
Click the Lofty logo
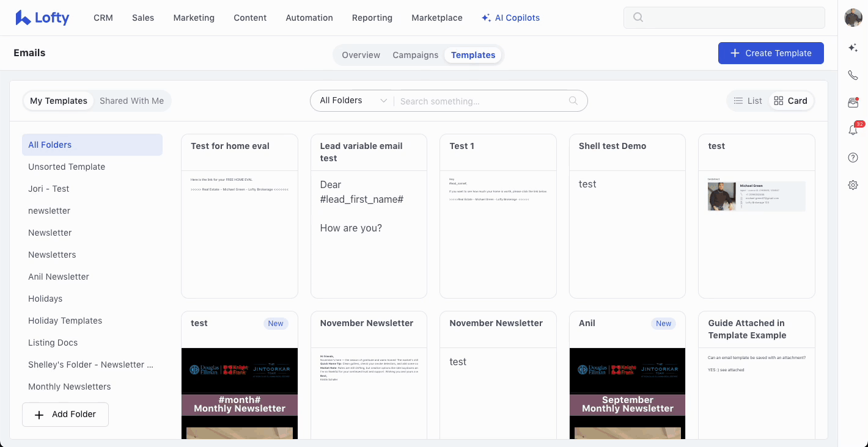click(42, 18)
